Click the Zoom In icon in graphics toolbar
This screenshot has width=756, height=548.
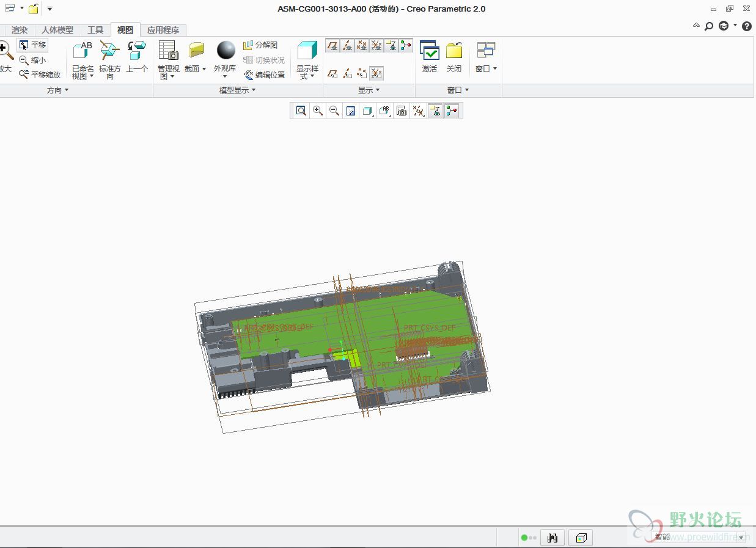tap(318, 111)
